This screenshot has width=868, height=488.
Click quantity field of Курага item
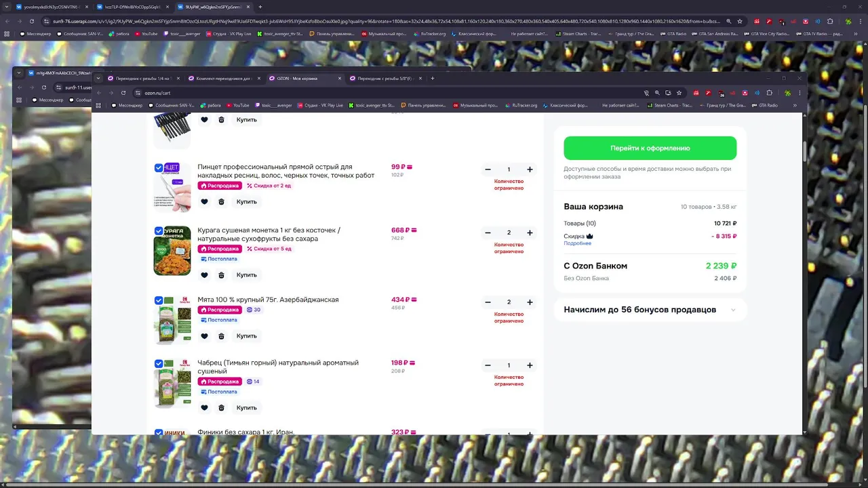point(509,232)
